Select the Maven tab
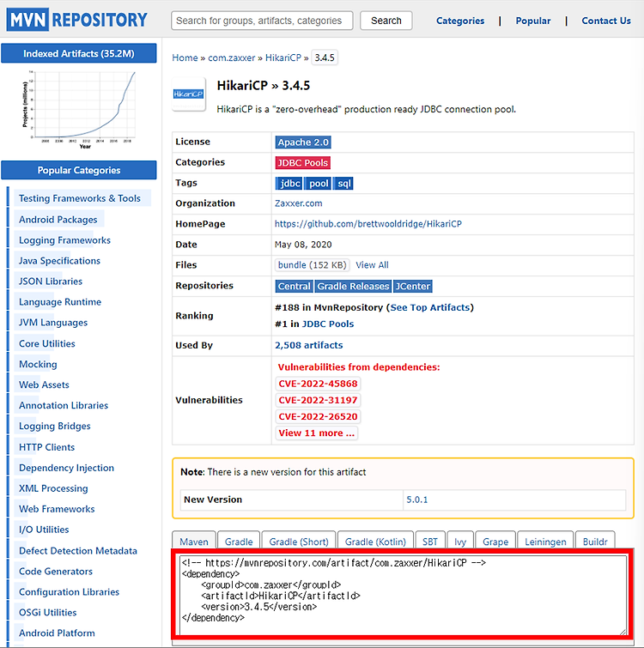644x648 pixels. coord(194,542)
